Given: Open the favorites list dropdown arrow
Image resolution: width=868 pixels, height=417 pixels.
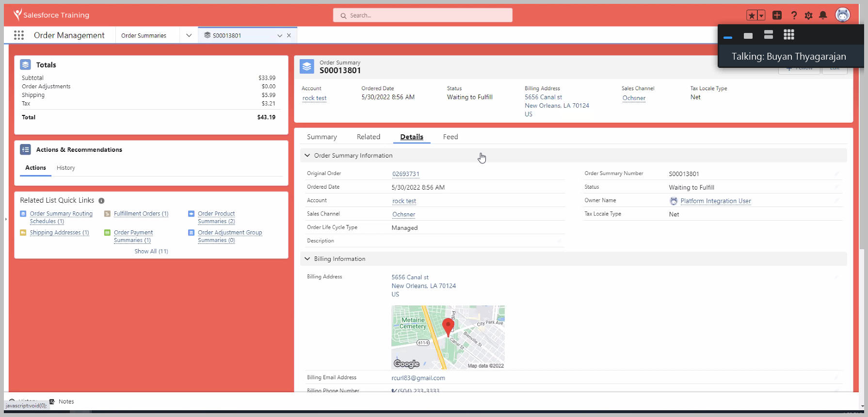Looking at the screenshot, I should point(761,16).
